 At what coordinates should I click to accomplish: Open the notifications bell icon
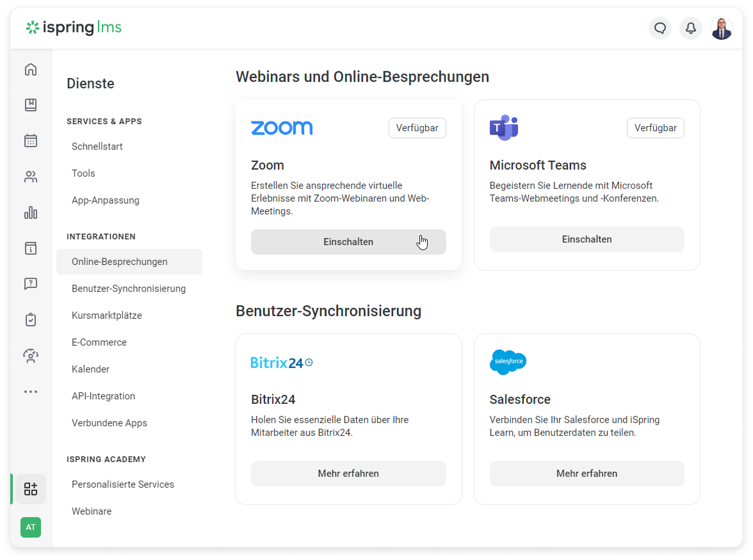pyautogui.click(x=690, y=28)
